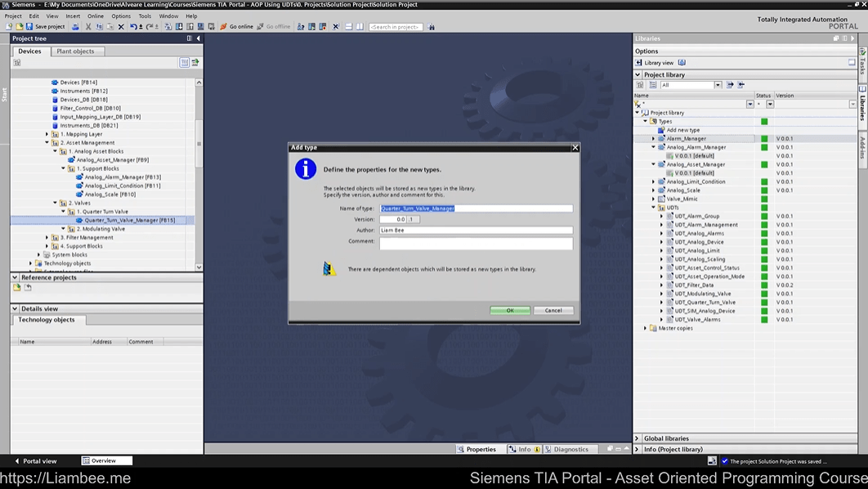Click the Comment field in Add type dialog

point(476,243)
